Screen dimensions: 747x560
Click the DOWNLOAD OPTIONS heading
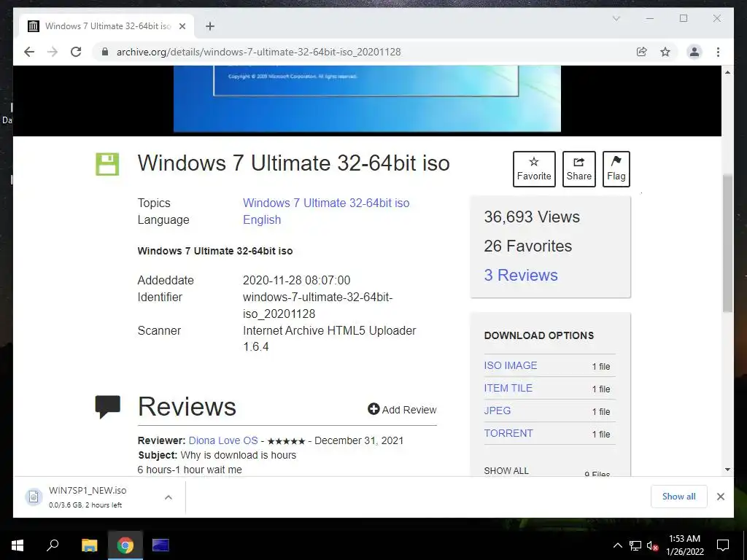click(539, 335)
